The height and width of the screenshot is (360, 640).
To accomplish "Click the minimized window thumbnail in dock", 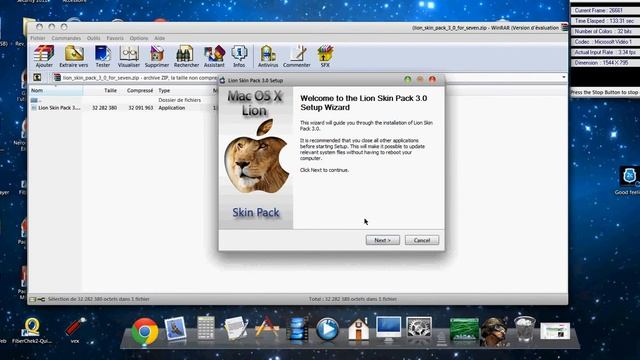I will coord(555,331).
